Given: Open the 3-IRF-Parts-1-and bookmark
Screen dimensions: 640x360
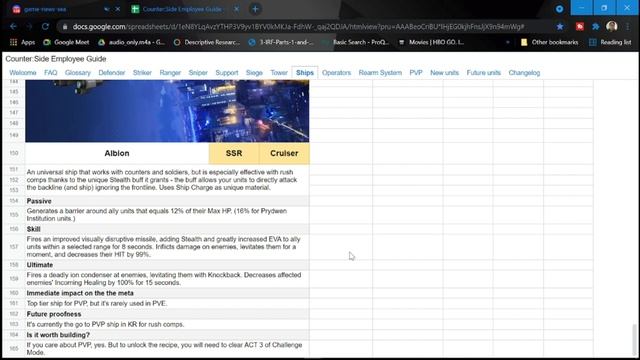Looking at the screenshot, I should coord(281,42).
